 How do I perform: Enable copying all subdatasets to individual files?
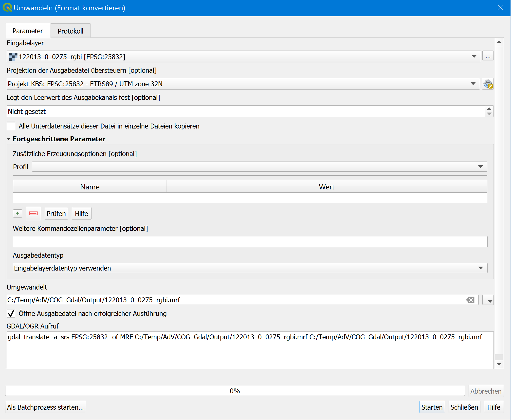[11, 126]
